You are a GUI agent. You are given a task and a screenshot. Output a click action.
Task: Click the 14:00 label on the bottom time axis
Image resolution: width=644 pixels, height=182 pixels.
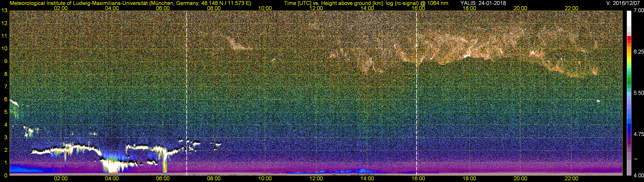pos(367,179)
